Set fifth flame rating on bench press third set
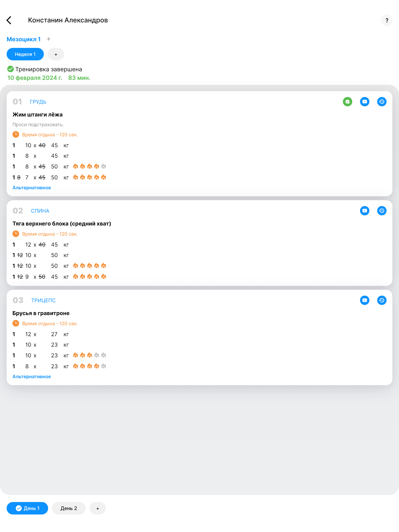 coord(104,166)
